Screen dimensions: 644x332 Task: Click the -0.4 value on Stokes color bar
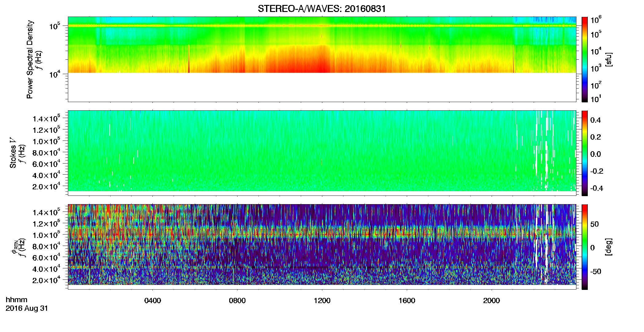tap(597, 188)
